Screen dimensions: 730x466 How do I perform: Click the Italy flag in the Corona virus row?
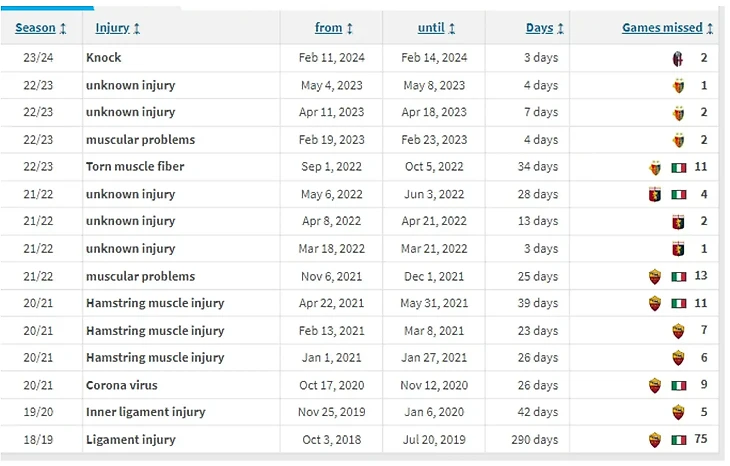[679, 385]
